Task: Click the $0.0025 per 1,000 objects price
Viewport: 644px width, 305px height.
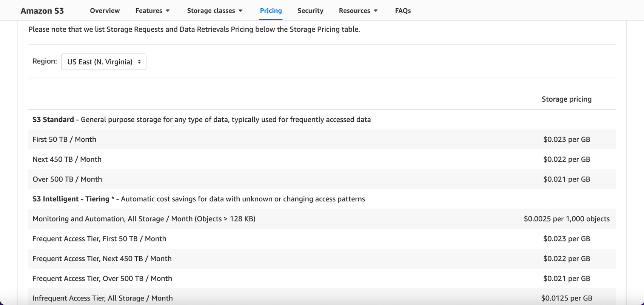Action: point(567,219)
